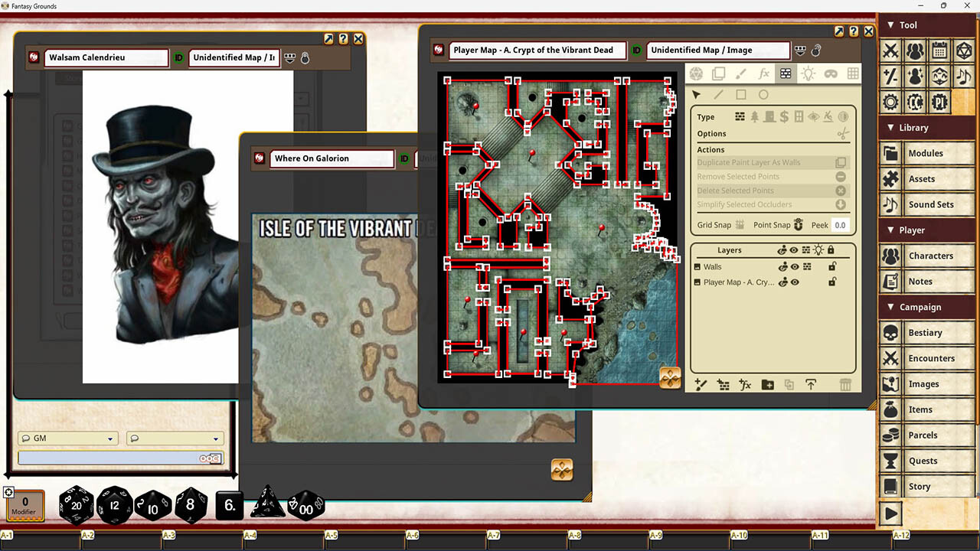Choose the circle drawing shape tool
The image size is (980, 551).
pos(763,95)
